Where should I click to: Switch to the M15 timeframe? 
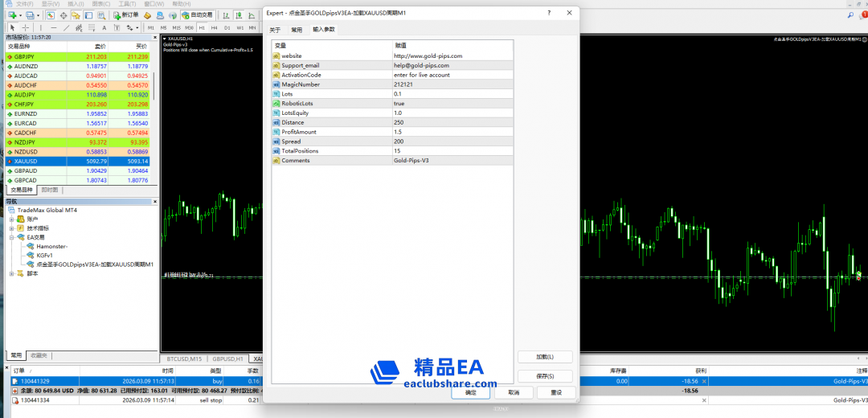coord(176,27)
